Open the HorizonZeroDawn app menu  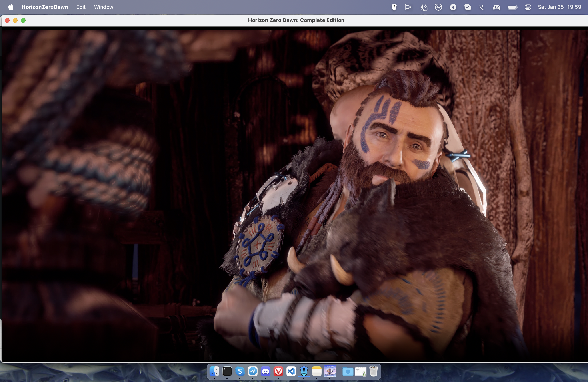point(45,7)
